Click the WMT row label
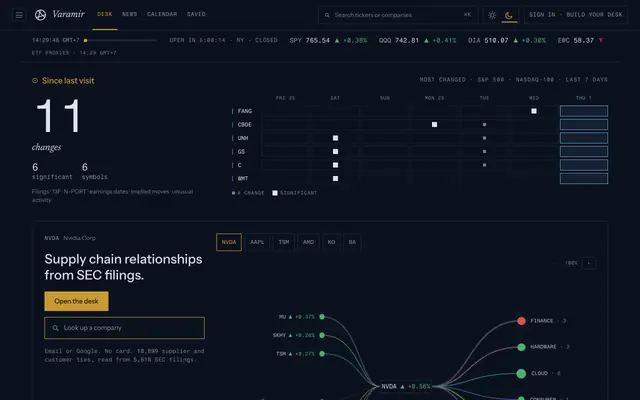This screenshot has width=640, height=400. pyautogui.click(x=243, y=178)
